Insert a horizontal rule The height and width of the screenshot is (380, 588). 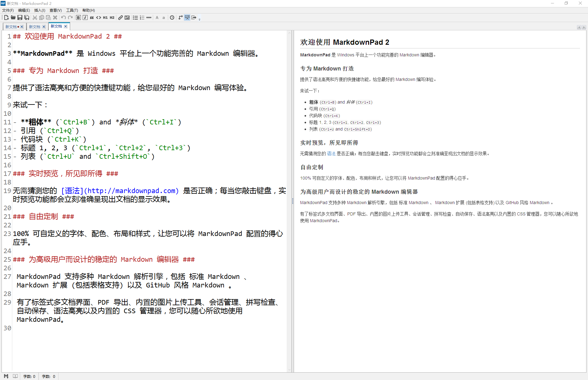coord(149,17)
